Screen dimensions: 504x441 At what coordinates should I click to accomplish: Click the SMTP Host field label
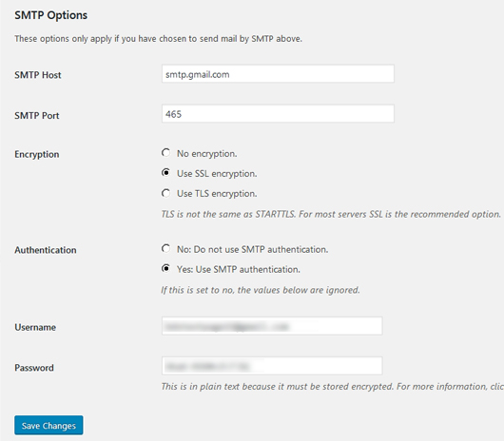38,75
